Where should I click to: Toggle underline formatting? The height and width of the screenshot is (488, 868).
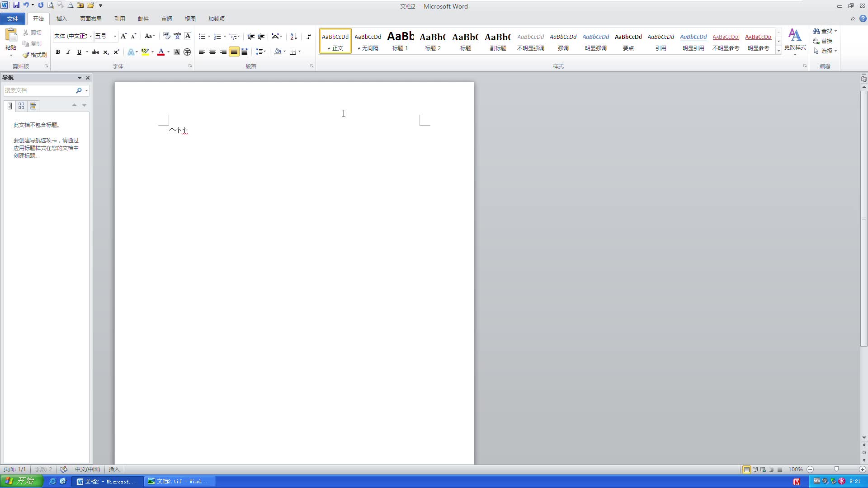(78, 52)
